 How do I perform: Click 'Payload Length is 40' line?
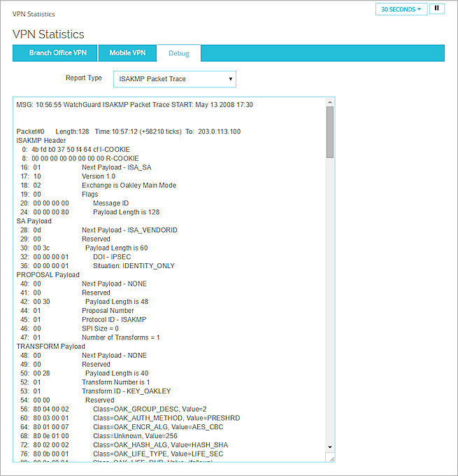85,373
